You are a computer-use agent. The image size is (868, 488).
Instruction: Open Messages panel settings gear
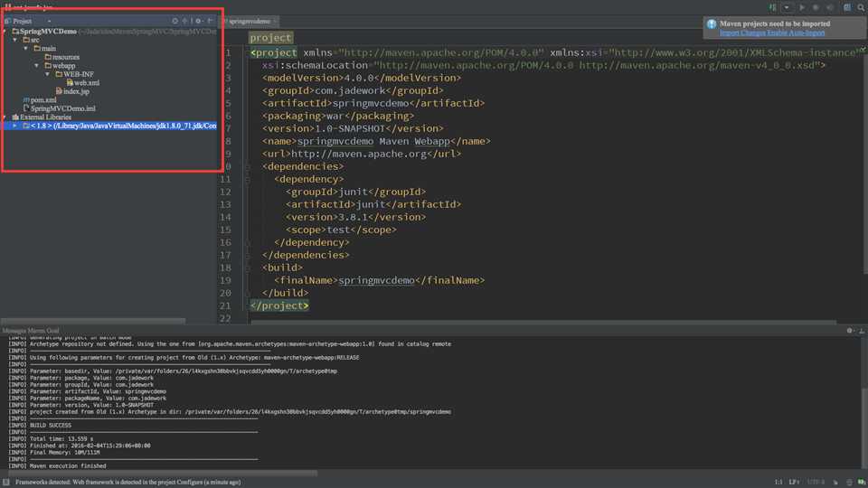tap(850, 331)
